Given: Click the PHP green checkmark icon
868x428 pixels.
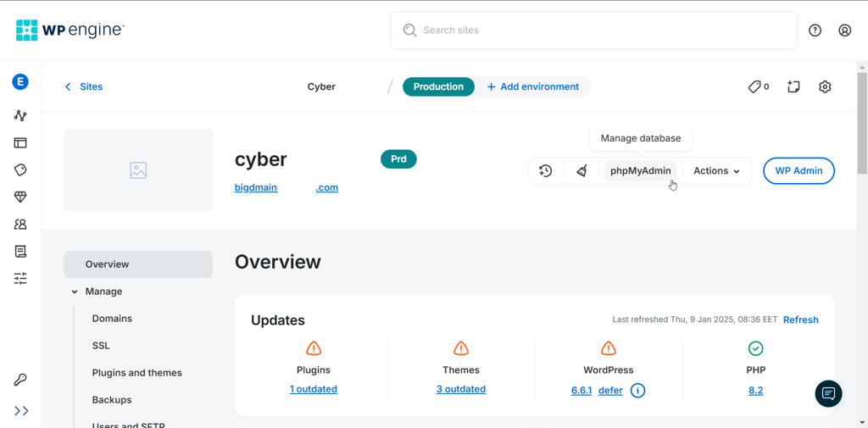Looking at the screenshot, I should 755,348.
